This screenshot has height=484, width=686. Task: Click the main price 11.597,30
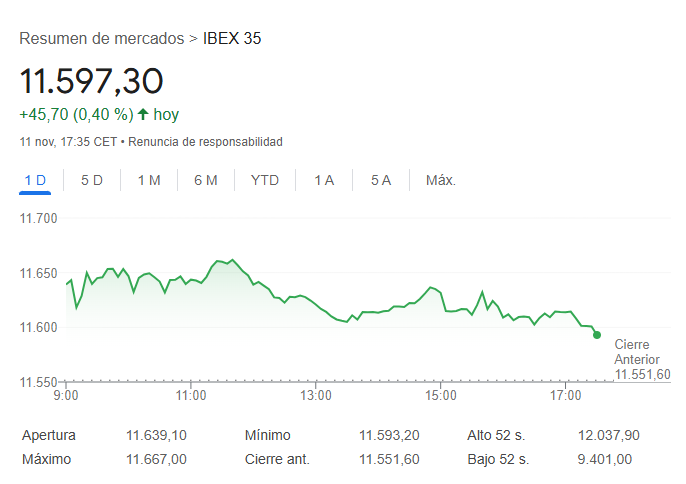(91, 81)
